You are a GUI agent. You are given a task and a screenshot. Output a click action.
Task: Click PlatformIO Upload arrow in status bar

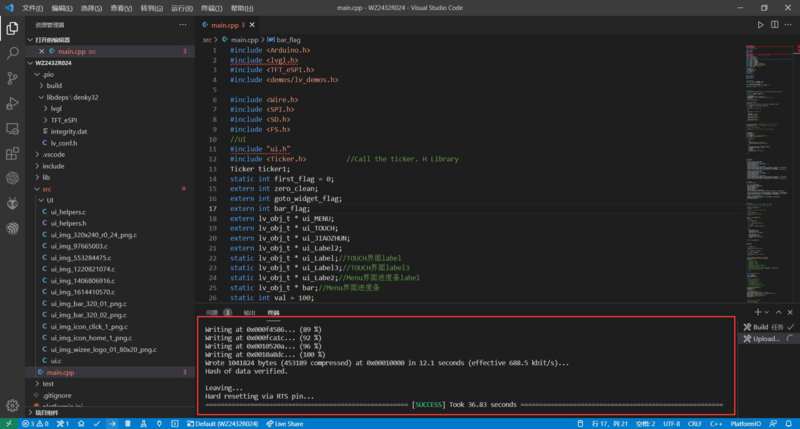point(112,423)
